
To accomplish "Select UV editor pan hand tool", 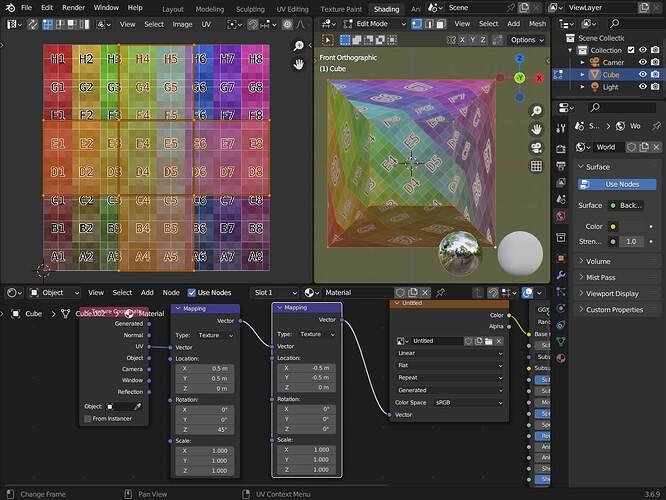I will click(x=299, y=65).
